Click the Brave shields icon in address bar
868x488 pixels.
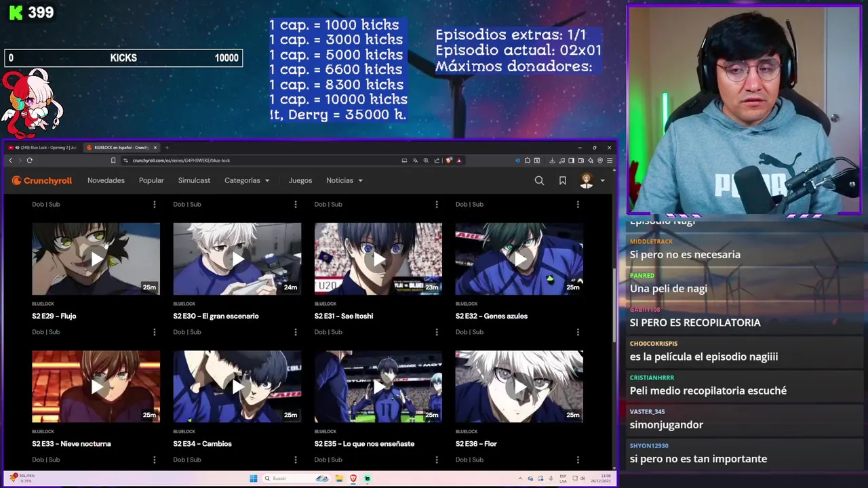click(x=449, y=161)
